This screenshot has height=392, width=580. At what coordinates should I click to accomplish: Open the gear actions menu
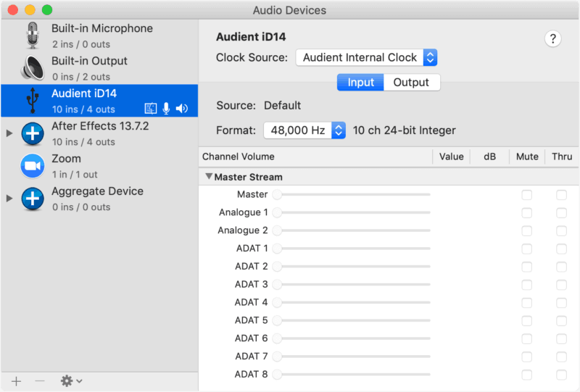pyautogui.click(x=70, y=380)
